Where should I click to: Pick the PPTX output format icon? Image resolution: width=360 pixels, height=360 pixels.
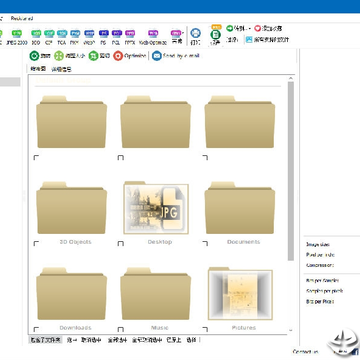(x=130, y=33)
